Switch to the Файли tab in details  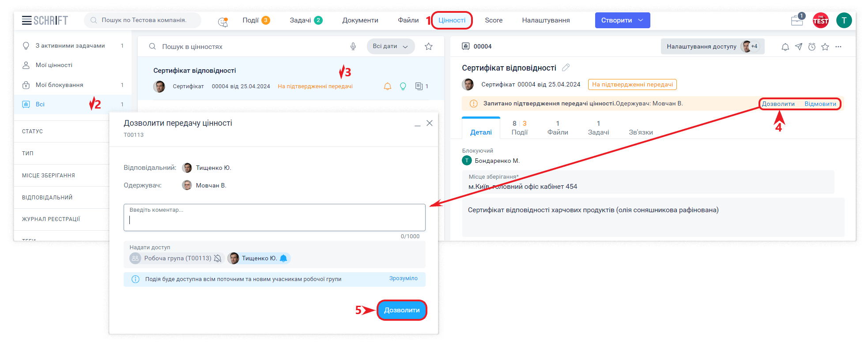558,128
